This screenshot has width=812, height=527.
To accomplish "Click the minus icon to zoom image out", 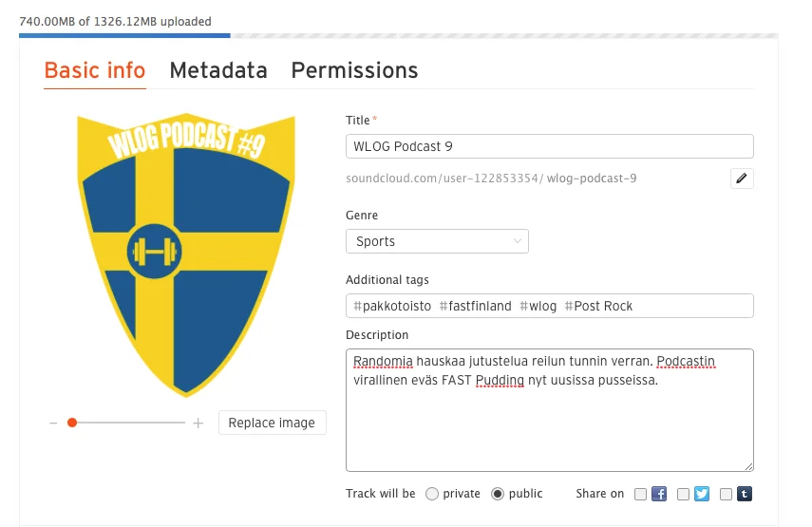I will pyautogui.click(x=53, y=423).
